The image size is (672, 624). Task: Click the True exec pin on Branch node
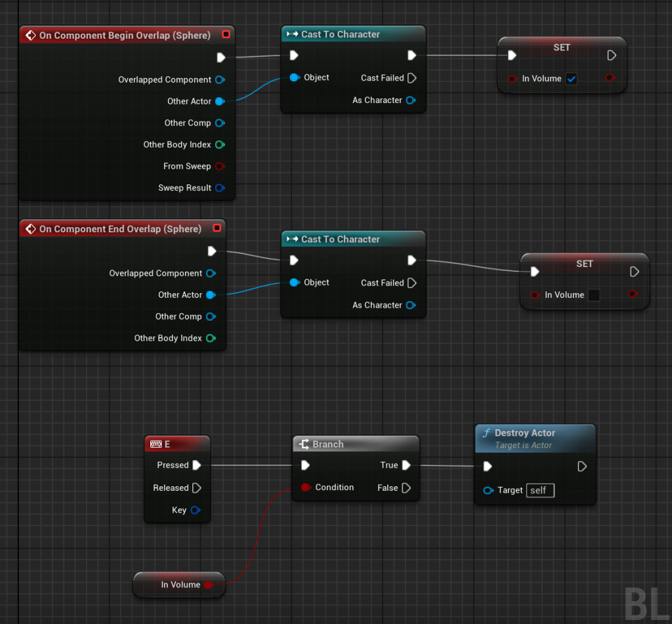(x=406, y=465)
